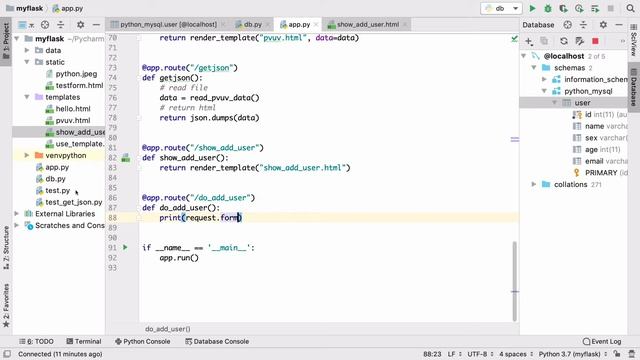Toggle tool window quick access icon bottom-left
Image resolution: width=640 pixels, height=360 pixels.
(x=7, y=354)
